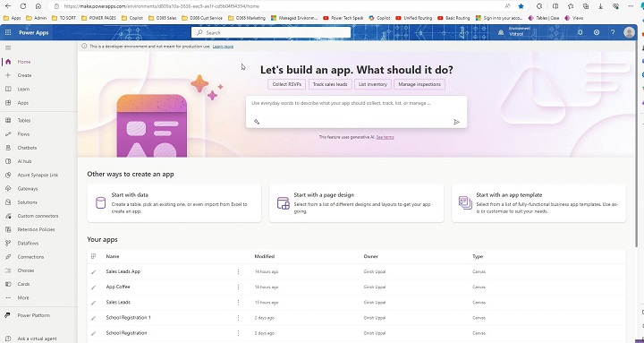Viewport: 644px width, 343px height.
Task: Click the Azure Synapse Link icon
Action: [8, 175]
